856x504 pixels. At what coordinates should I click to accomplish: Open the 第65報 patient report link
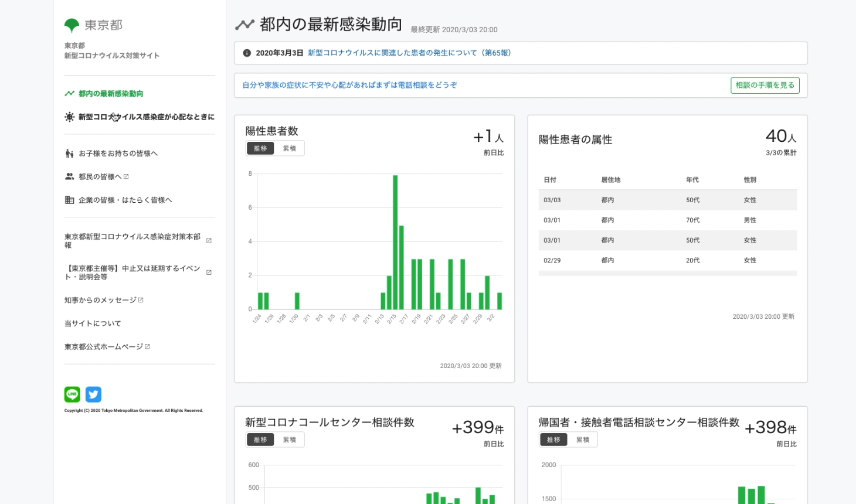(x=409, y=53)
